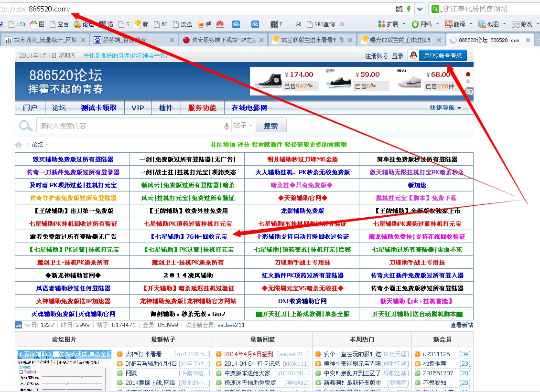This screenshot has width=540, height=392.
Task: Show more bookmarks with the >> chevron
Action: pos(342,24)
